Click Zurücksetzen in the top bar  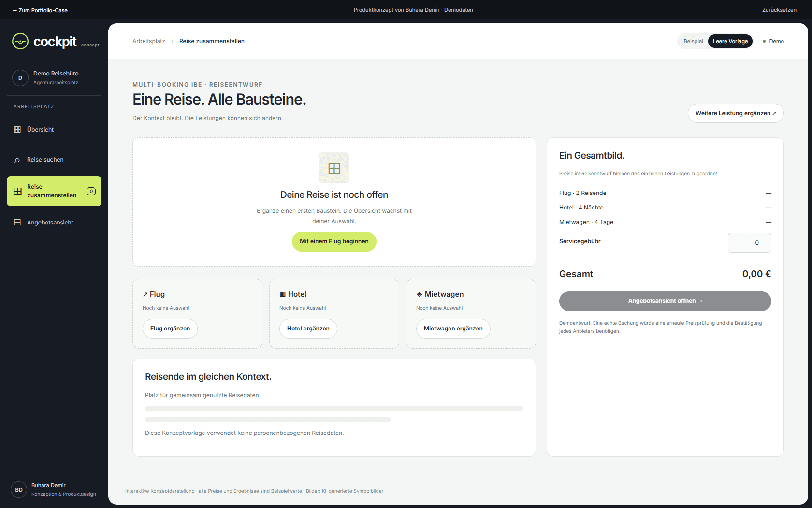[x=779, y=10]
